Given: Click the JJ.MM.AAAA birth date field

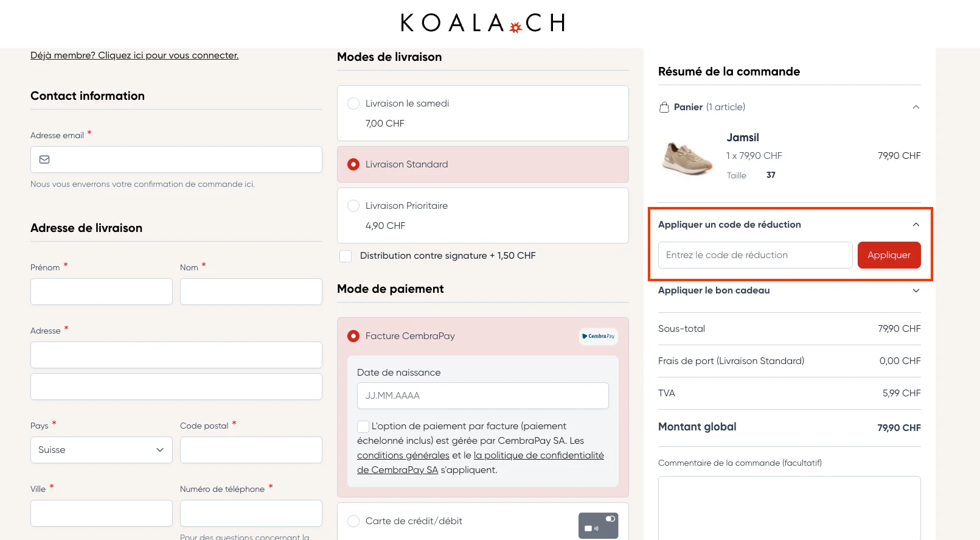Looking at the screenshot, I should point(482,395).
